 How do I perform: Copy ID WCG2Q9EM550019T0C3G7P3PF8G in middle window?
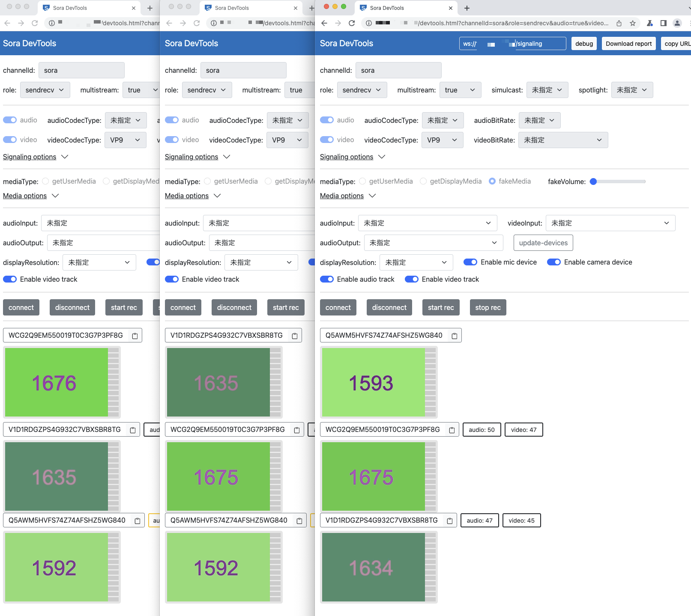click(x=297, y=430)
